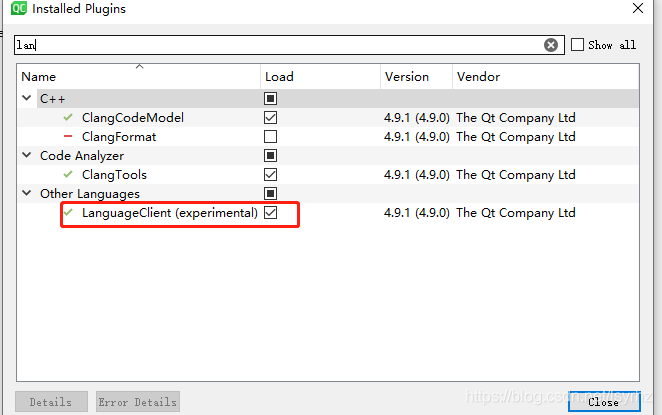Click the green check status icon beside ClangCodeModel

coord(68,117)
